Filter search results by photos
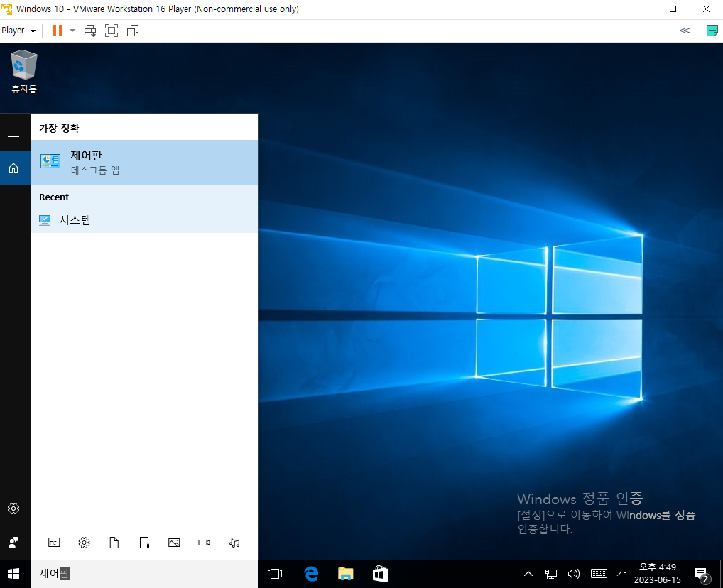 [x=174, y=543]
